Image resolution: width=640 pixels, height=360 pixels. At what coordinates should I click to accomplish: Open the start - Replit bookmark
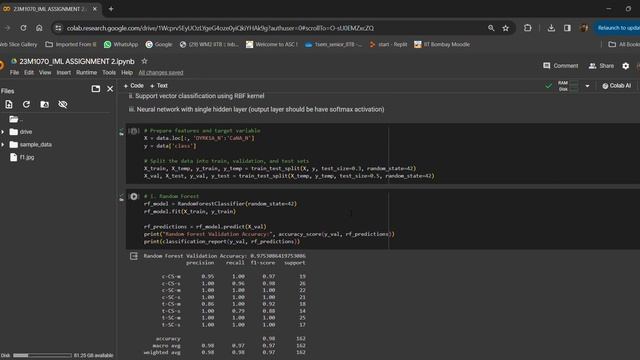click(x=388, y=44)
